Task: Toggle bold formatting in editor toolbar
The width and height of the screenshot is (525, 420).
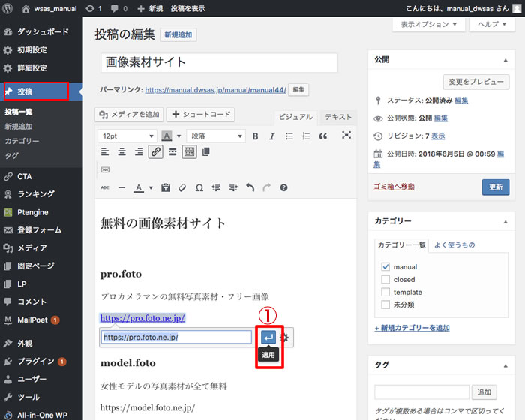Action: [255, 136]
